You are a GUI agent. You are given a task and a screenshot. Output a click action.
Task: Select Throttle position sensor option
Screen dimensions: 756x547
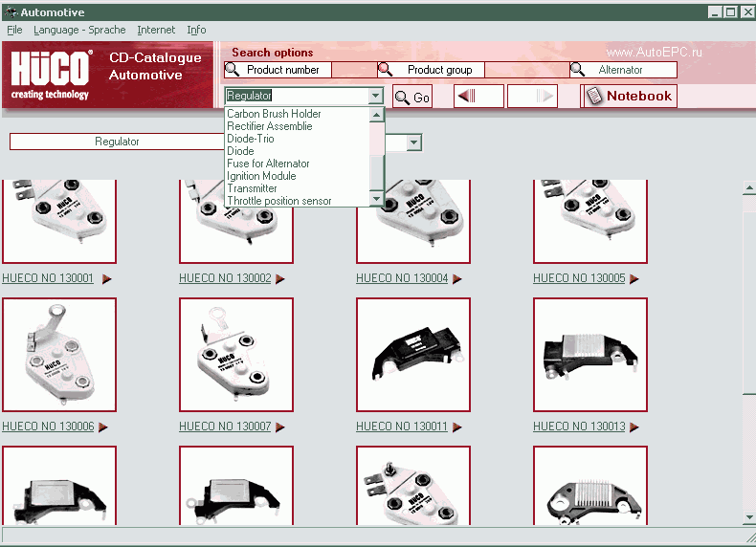point(279,201)
